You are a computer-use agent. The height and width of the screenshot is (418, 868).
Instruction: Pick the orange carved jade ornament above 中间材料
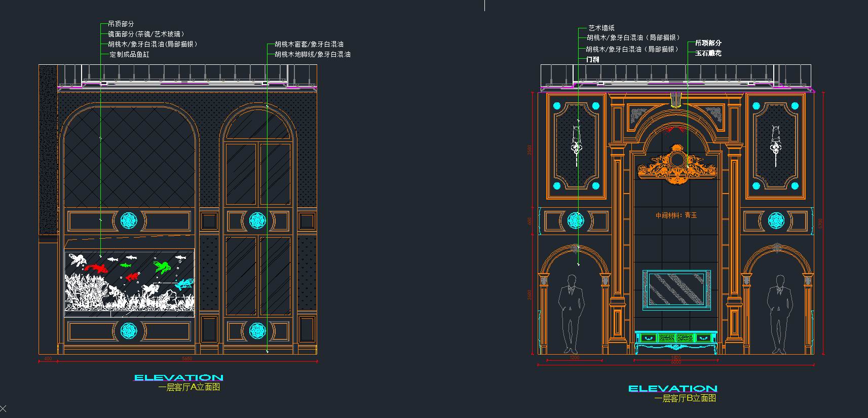click(x=677, y=163)
